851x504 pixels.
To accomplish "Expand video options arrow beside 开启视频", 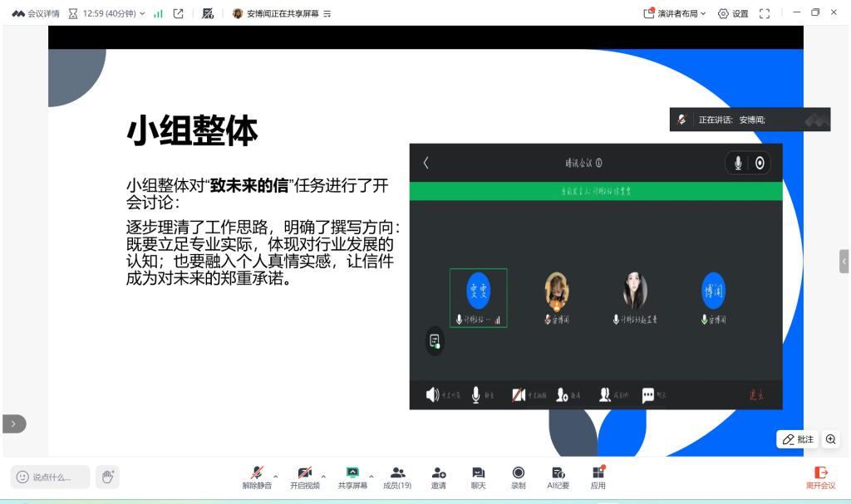I will click(x=324, y=476).
